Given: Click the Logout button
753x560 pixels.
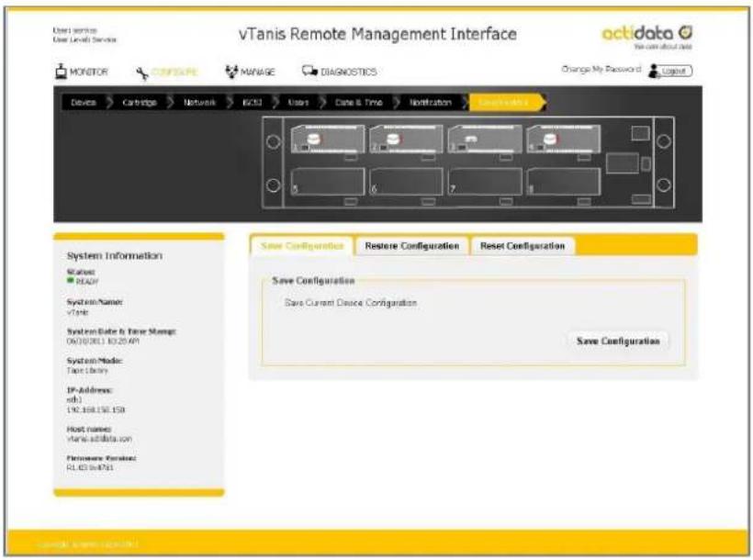Looking at the screenshot, I should 675,71.
